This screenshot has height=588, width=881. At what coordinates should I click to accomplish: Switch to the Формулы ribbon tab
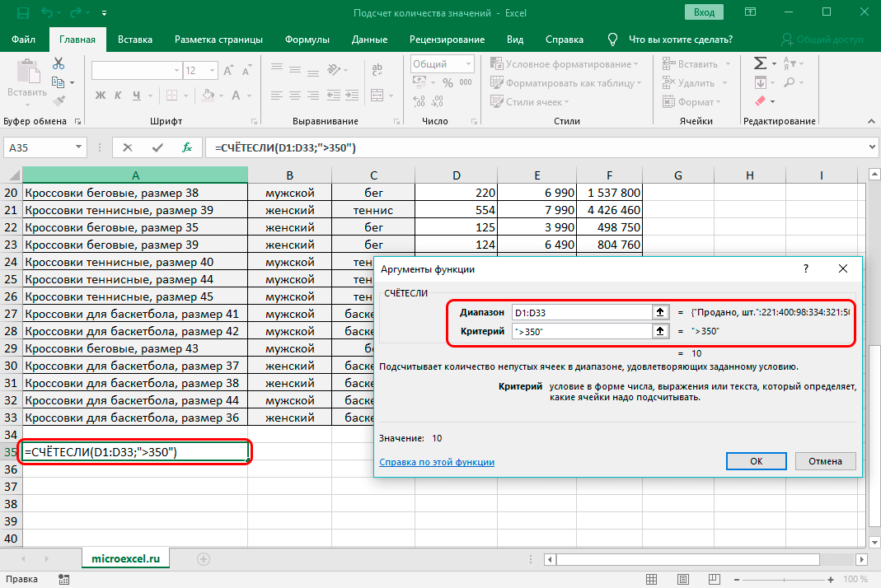point(307,40)
